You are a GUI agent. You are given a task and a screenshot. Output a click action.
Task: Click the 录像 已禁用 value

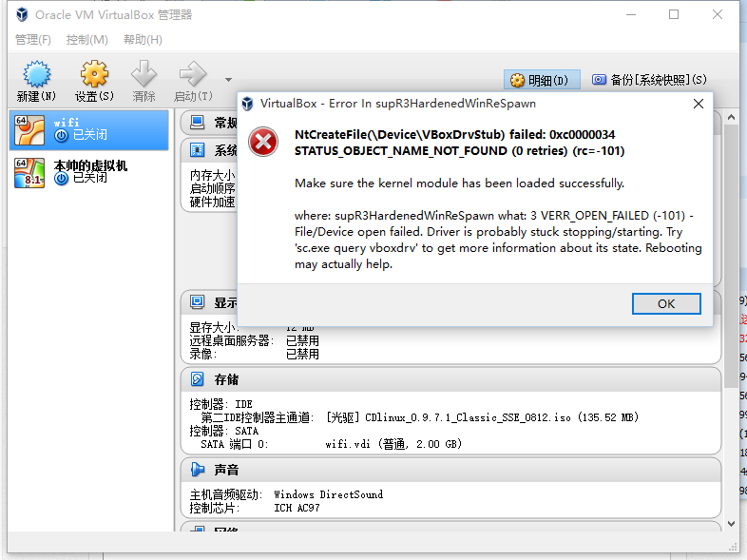(x=302, y=354)
